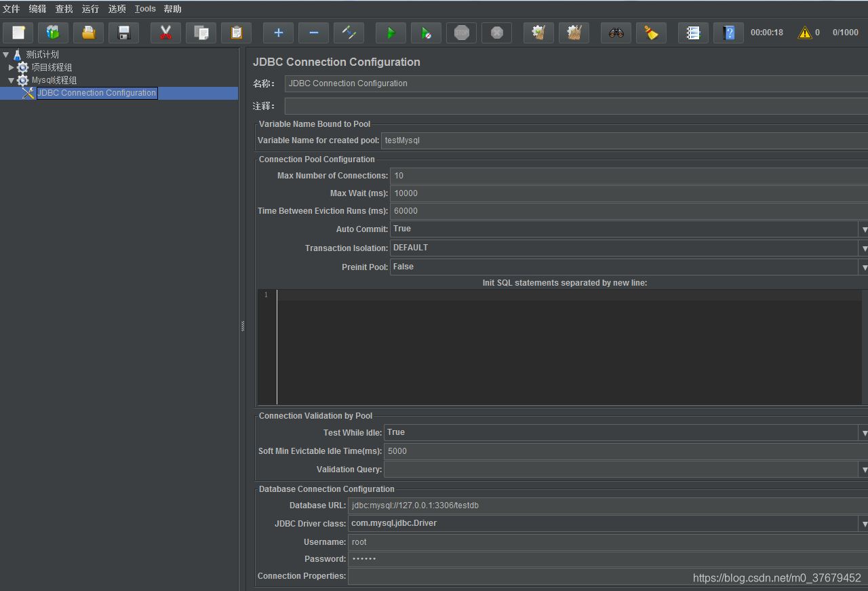868x591 pixels.
Task: Copy the selected element icon
Action: click(x=201, y=33)
